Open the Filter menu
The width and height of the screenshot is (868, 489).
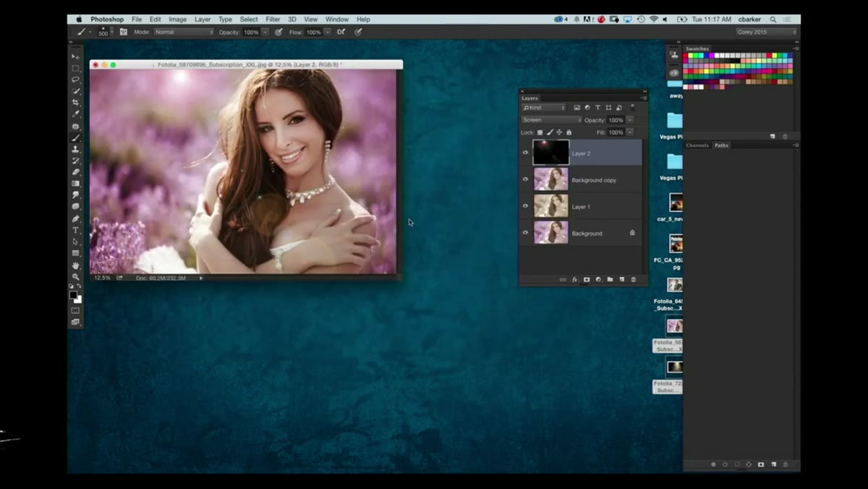[273, 20]
